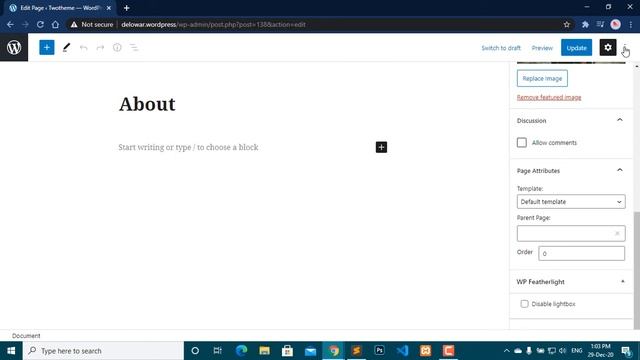Image resolution: width=640 pixels, height=360 pixels.
Task: Add a block with the black plus icon
Action: tap(381, 147)
